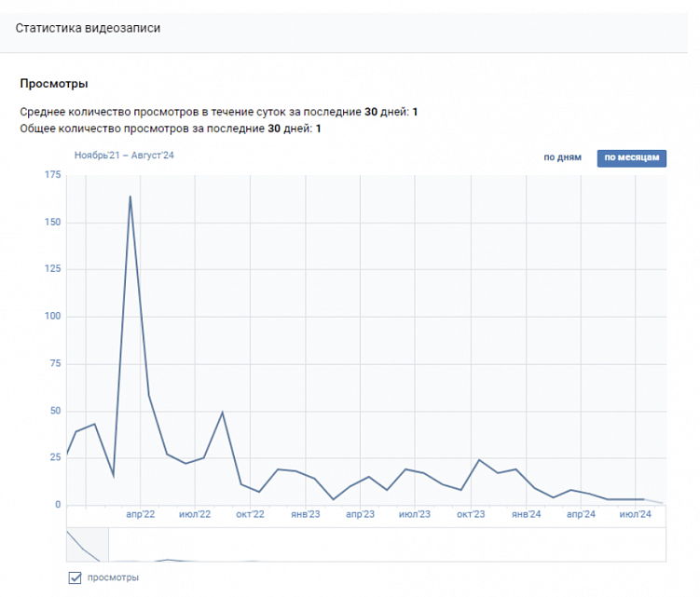Click the highest peak point on the chart
Screen dimensions: 700x597
click(x=130, y=196)
